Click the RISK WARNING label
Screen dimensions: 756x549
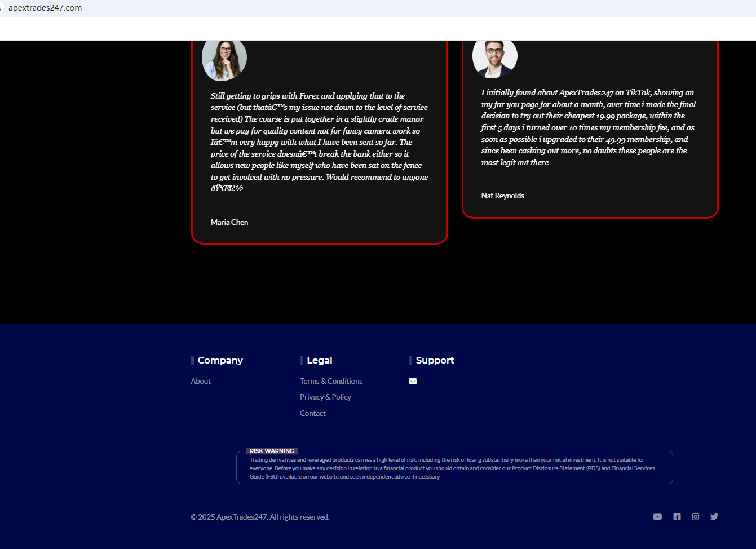272,451
